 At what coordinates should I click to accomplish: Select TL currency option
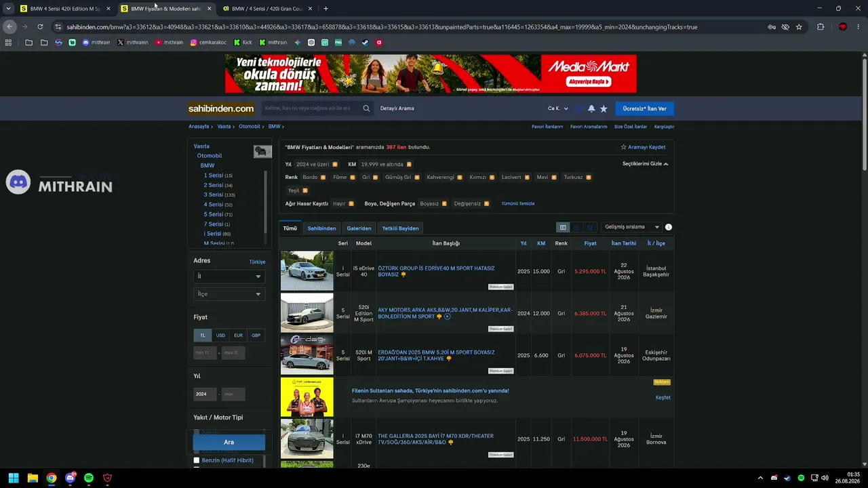pyautogui.click(x=202, y=335)
